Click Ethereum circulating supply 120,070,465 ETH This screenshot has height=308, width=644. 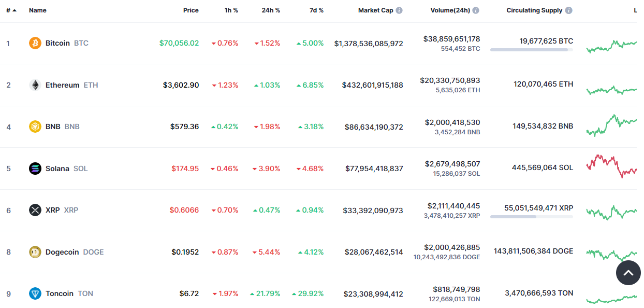point(544,84)
